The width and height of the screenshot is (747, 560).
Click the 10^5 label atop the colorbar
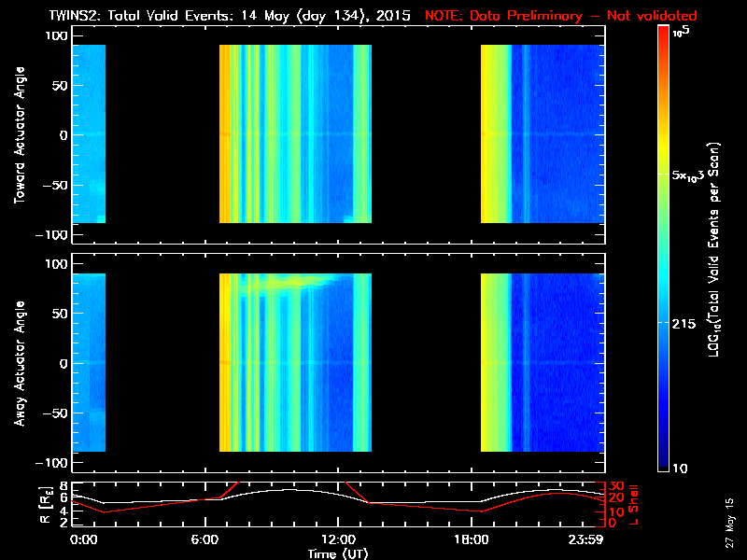click(682, 33)
